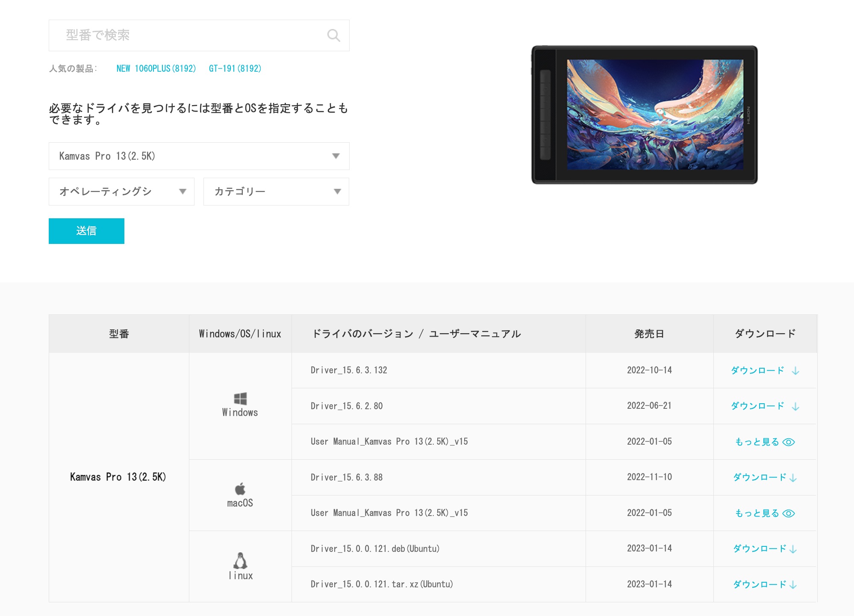The height and width of the screenshot is (616, 854).
Task: Click release date 2022-06-21
Action: click(x=649, y=406)
